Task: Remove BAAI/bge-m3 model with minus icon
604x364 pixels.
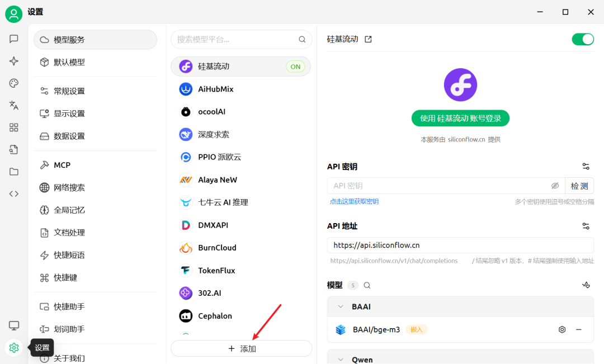Action: point(579,330)
